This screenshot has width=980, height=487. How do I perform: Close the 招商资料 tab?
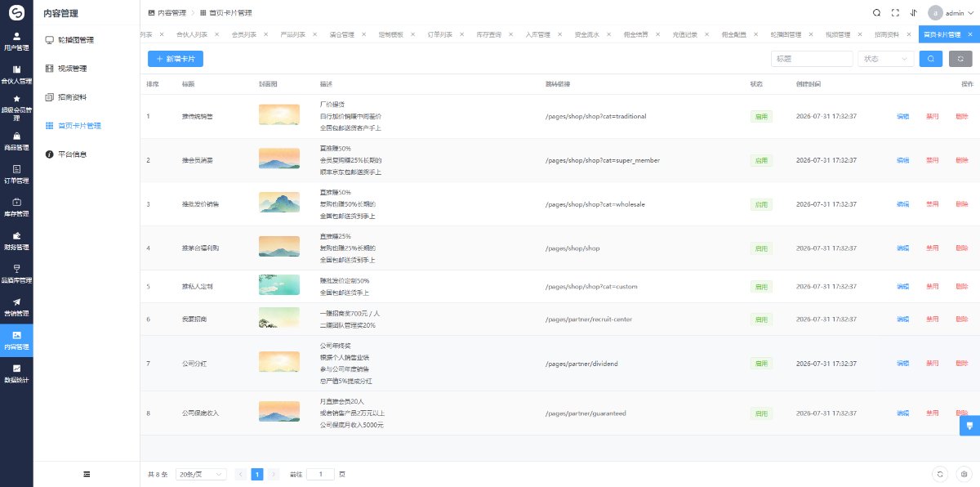908,35
